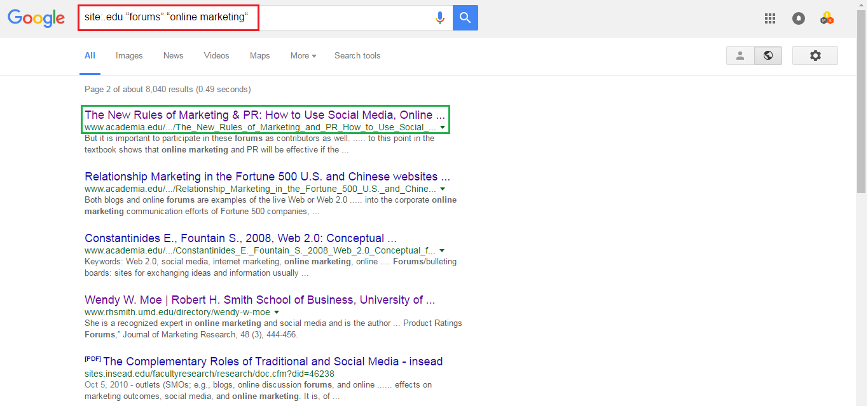Click the blue search magnifier button
868x406 pixels.
pyautogui.click(x=465, y=18)
